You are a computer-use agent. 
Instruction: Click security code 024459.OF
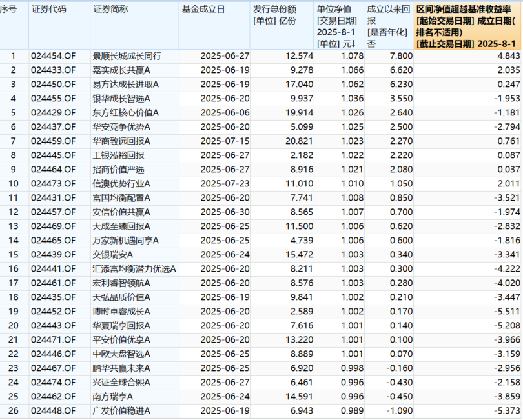[53, 141]
